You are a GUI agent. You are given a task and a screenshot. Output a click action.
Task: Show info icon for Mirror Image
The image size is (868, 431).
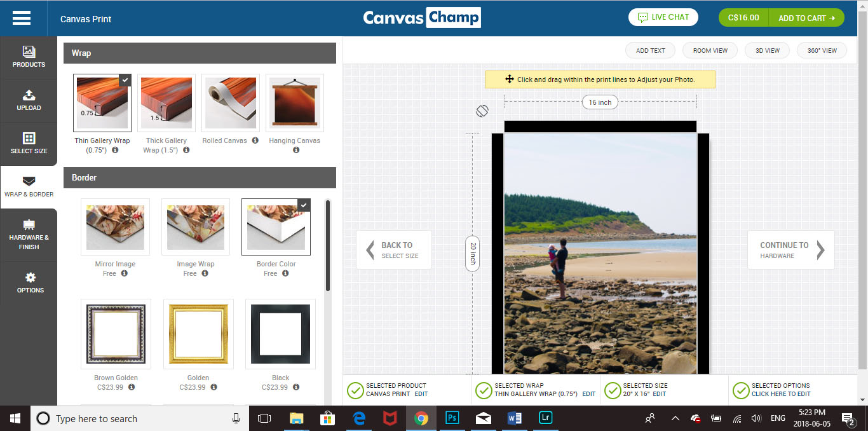[x=125, y=273]
